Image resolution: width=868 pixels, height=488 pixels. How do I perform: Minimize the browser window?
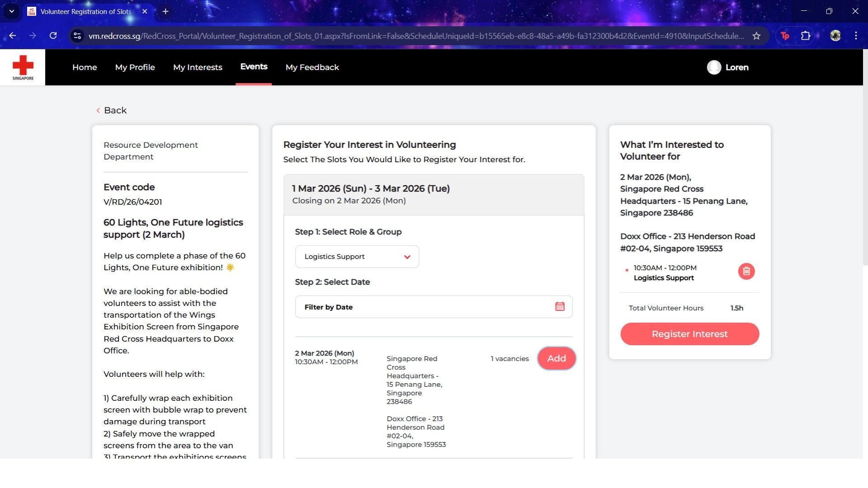(804, 11)
